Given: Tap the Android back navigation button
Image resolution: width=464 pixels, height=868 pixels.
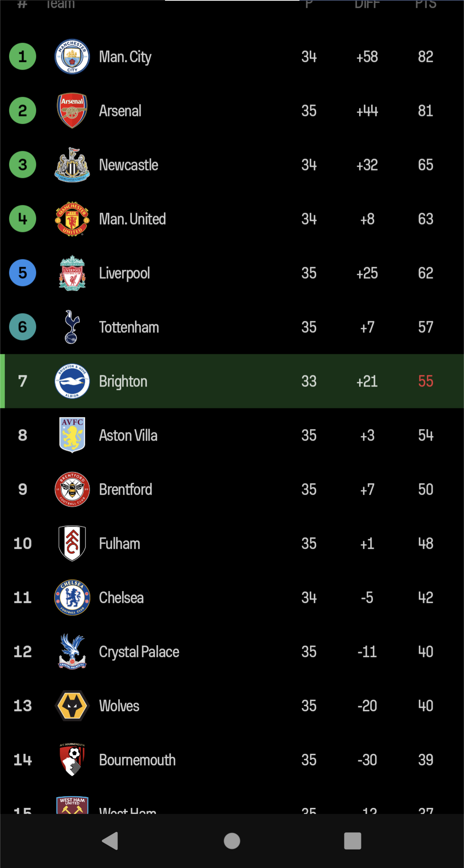Looking at the screenshot, I should [110, 841].
